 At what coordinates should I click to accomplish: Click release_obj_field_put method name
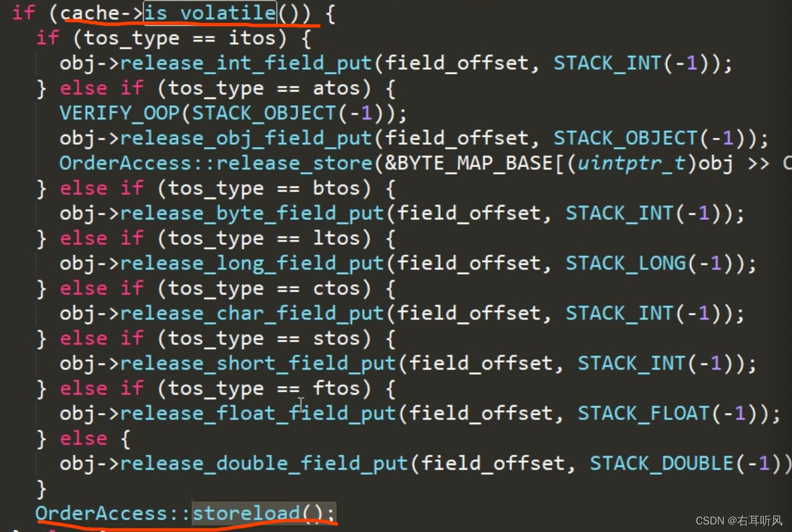[246, 138]
